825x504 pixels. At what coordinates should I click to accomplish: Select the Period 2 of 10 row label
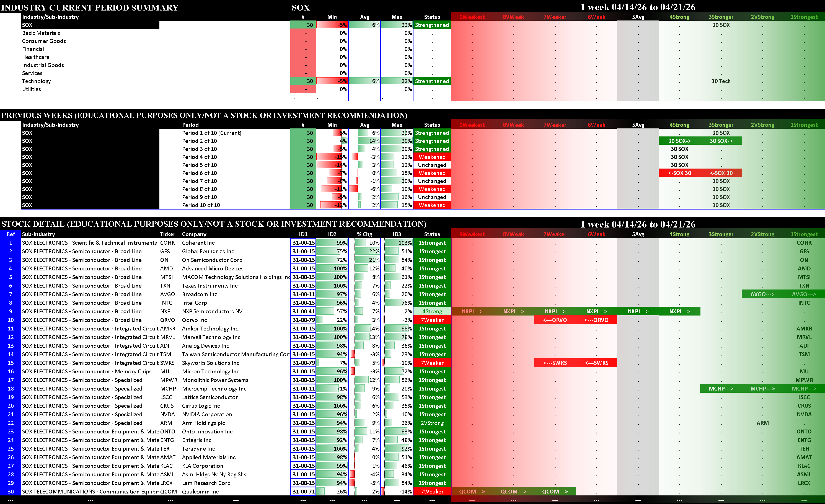199,141
